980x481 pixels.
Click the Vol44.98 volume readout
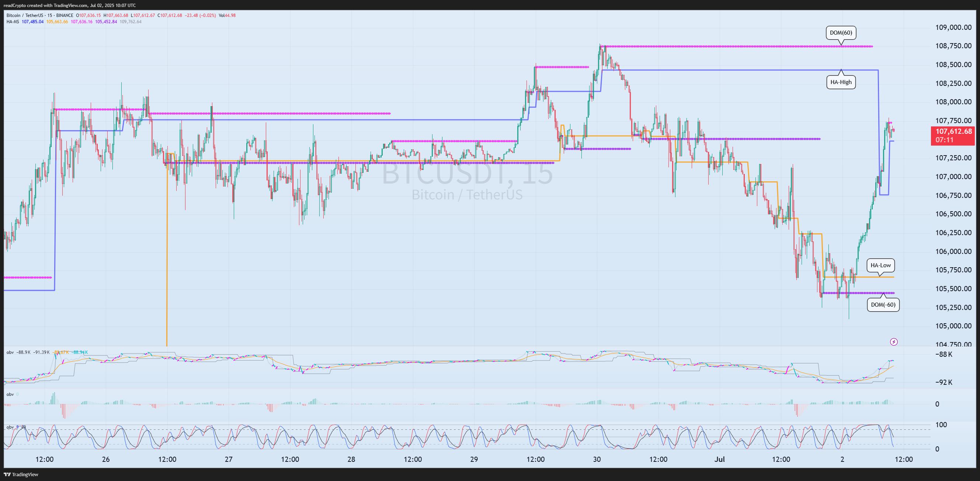[227, 15]
